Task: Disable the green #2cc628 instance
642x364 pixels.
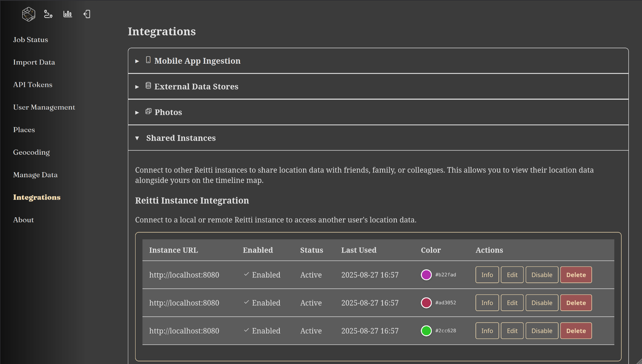Action: point(541,331)
